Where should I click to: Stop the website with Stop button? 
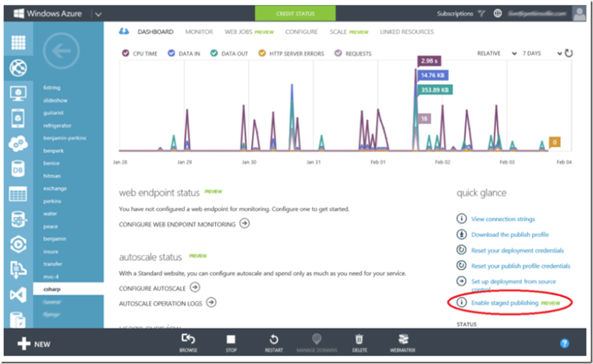pos(231,343)
